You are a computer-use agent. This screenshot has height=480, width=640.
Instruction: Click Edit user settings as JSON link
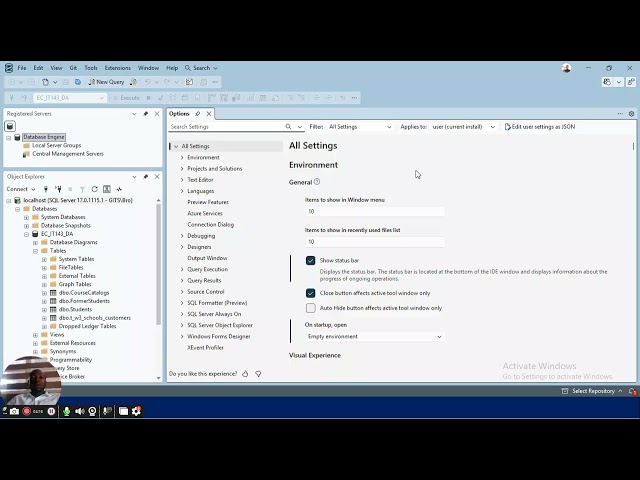click(x=540, y=127)
